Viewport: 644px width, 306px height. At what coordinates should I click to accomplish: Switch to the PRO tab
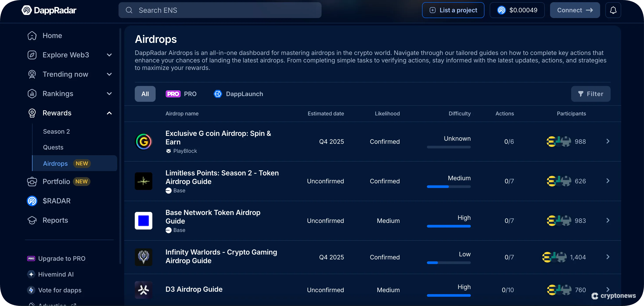point(181,94)
